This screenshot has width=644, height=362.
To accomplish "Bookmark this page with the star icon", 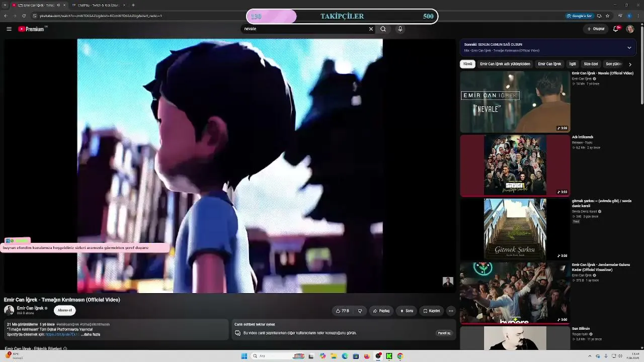I will pyautogui.click(x=607, y=16).
